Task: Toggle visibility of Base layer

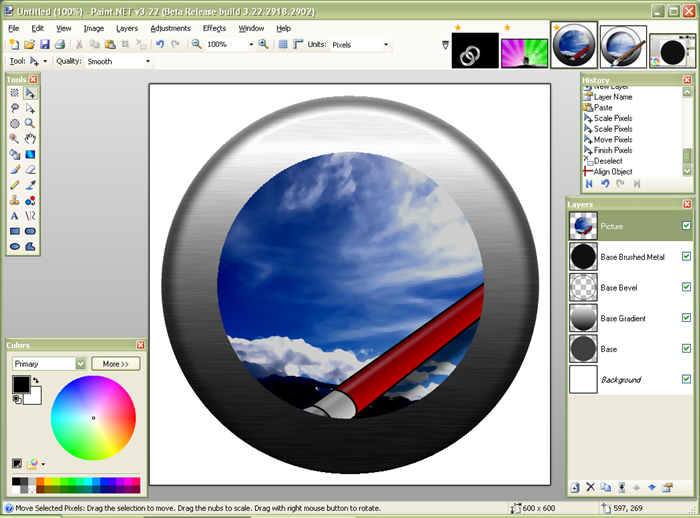Action: (687, 348)
